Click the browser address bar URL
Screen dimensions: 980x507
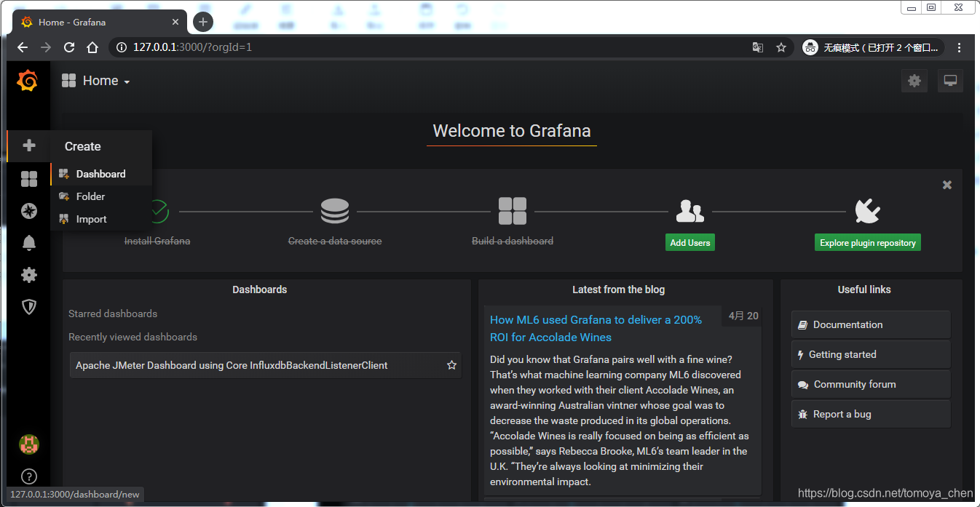pos(193,47)
